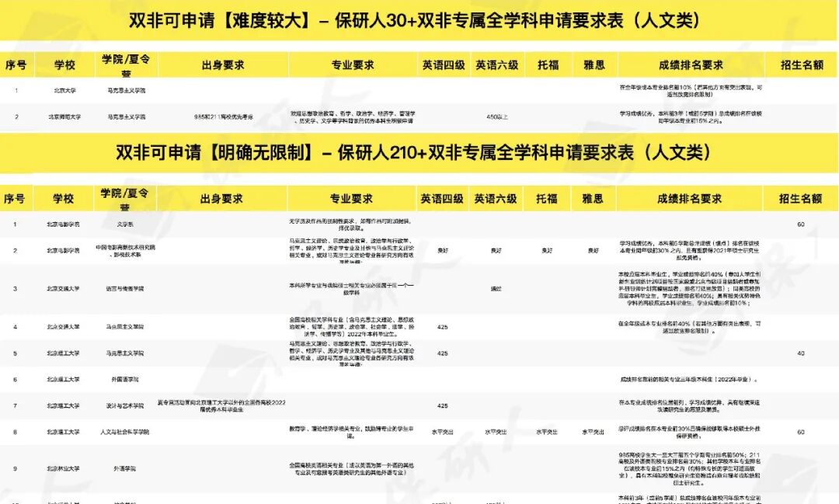Click 英语六级 header in 难度较大 table
This screenshot has width=839, height=504.
(497, 65)
